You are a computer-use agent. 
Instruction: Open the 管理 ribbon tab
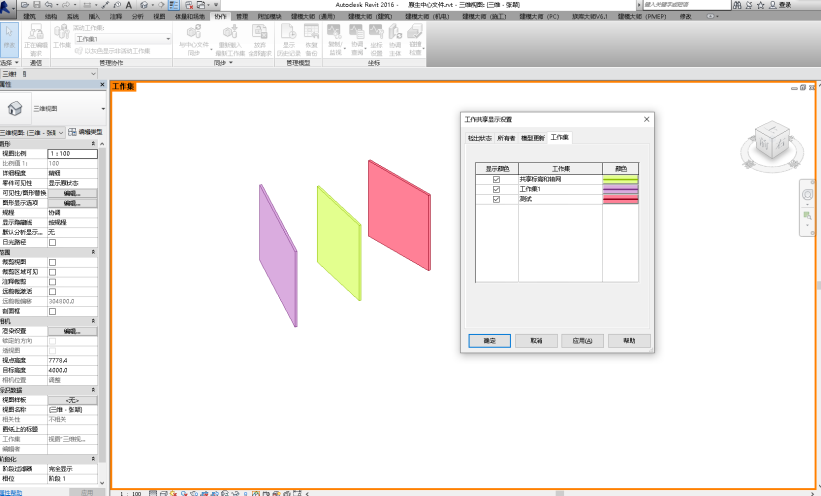pyautogui.click(x=242, y=16)
